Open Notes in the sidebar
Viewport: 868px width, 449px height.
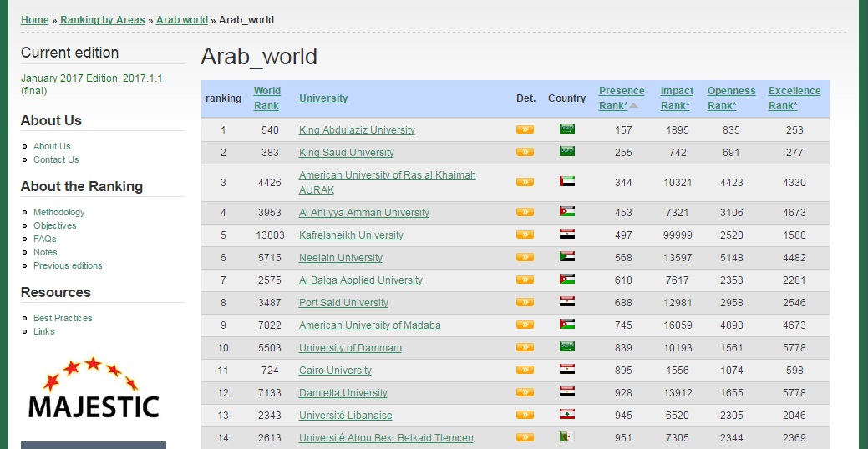click(x=45, y=251)
